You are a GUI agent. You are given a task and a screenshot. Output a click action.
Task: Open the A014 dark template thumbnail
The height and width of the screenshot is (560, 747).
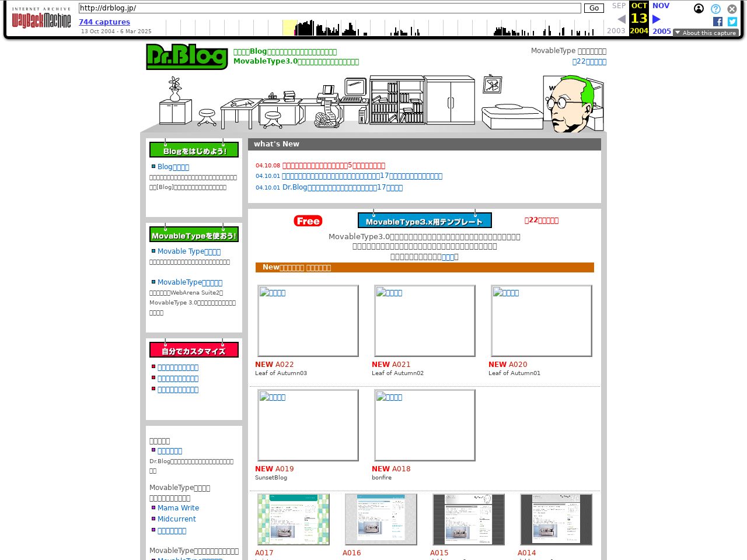556,519
